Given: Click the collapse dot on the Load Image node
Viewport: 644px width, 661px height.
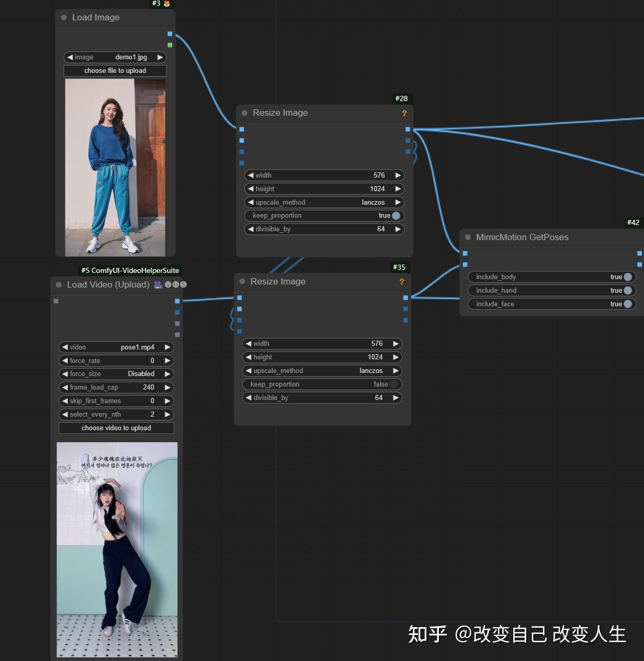Looking at the screenshot, I should coord(63,17).
